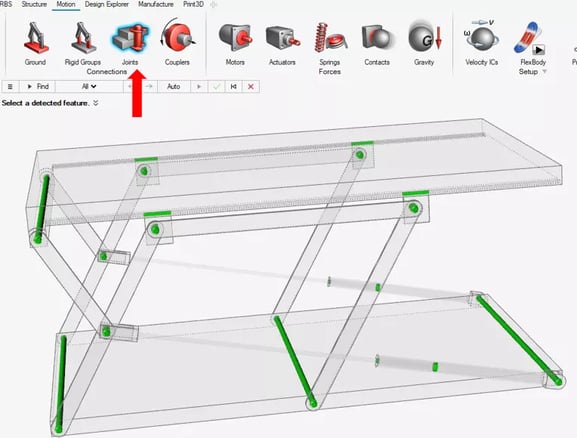
Task: Switch to the Structure ribbon tab
Action: click(34, 4)
